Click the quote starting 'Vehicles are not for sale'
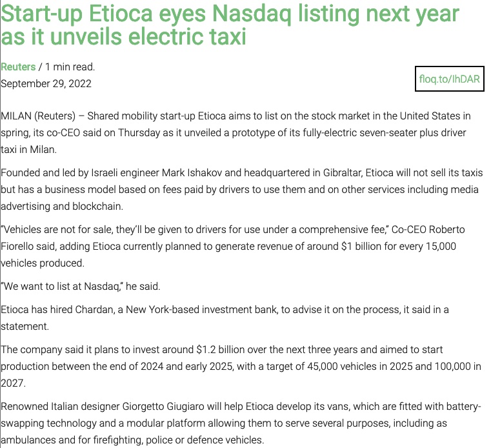Screen dimensions: 491x448 click(194, 230)
